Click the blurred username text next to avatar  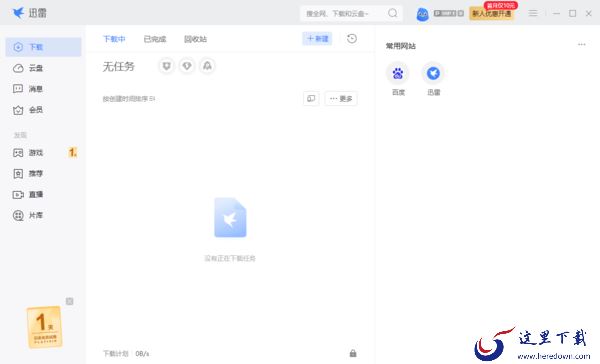pos(448,13)
